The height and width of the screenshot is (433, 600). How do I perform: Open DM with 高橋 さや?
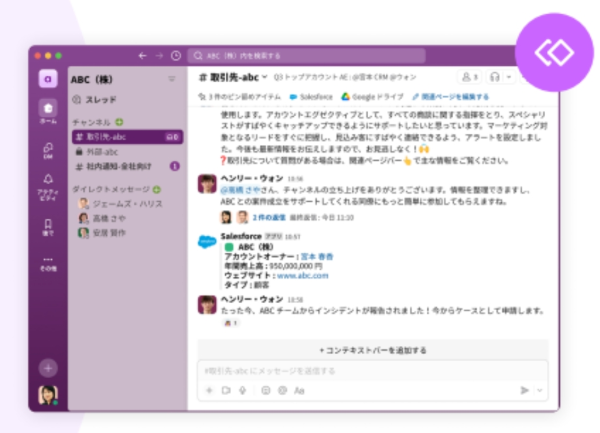pyautogui.click(x=102, y=218)
